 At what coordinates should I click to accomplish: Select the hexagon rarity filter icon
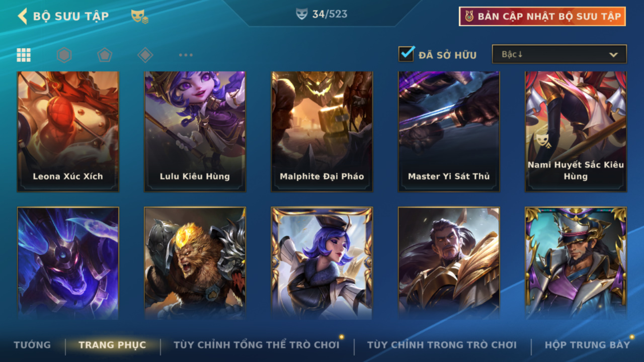click(64, 55)
